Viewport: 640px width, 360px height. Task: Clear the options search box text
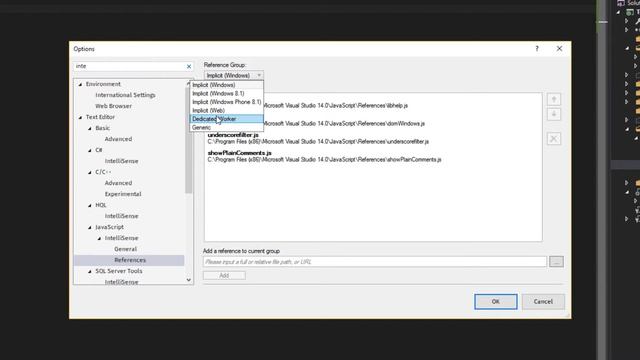[x=189, y=66]
